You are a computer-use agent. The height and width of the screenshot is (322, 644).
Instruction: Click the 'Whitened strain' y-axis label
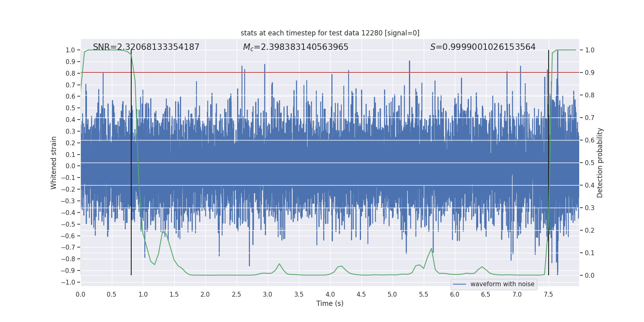click(54, 163)
